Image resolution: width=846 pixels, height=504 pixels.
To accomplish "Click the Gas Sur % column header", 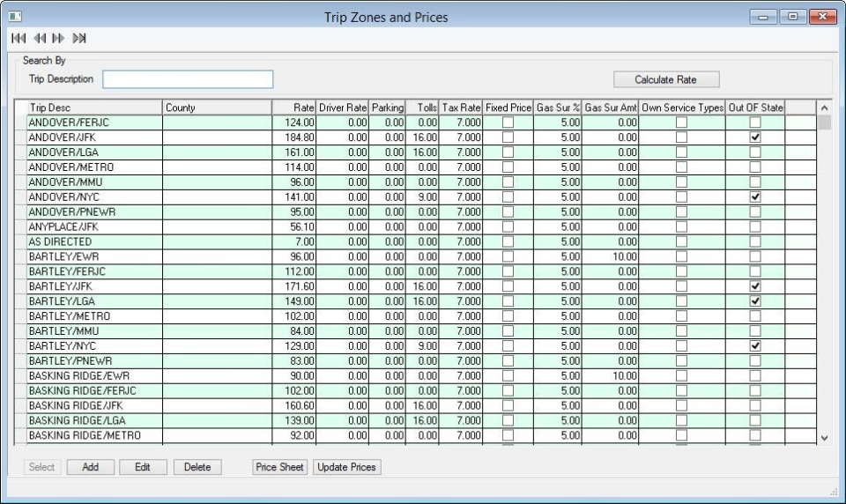I will coord(558,107).
